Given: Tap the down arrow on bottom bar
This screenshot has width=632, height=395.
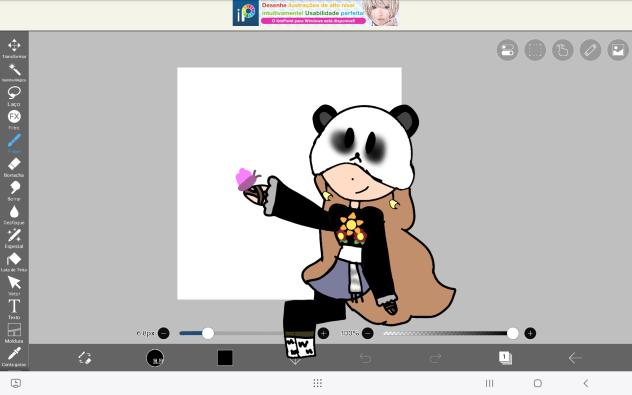Looking at the screenshot, I should click(295, 361).
